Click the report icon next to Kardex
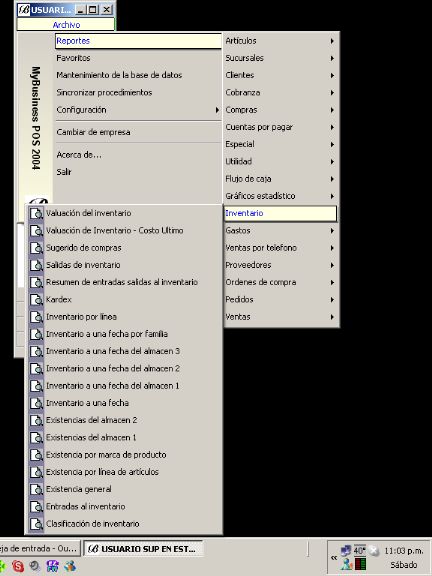The image size is (432, 576). click(x=36, y=300)
